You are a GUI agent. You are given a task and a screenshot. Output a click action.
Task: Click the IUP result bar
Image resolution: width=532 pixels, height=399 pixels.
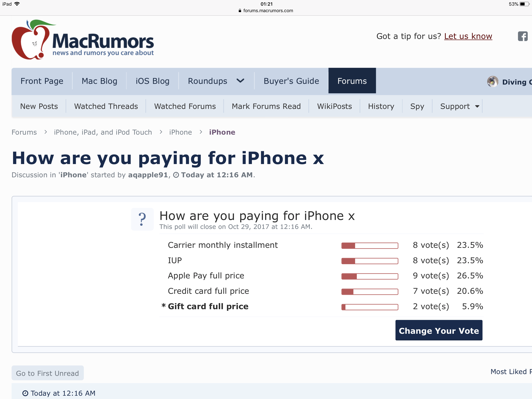tap(370, 261)
